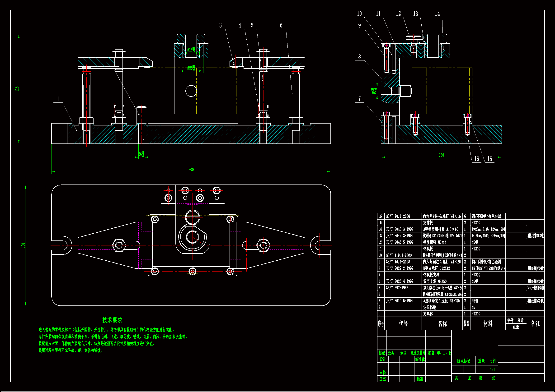Image resolution: width=555 pixels, height=392 pixels.
Task: Click the 夹具体 name cell in parts list
Action: point(428,314)
